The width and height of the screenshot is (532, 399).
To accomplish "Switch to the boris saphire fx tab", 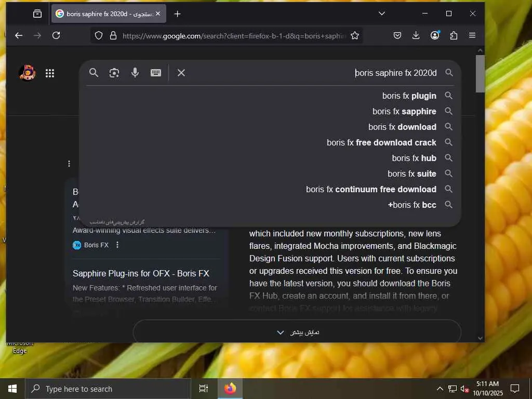I will (109, 14).
